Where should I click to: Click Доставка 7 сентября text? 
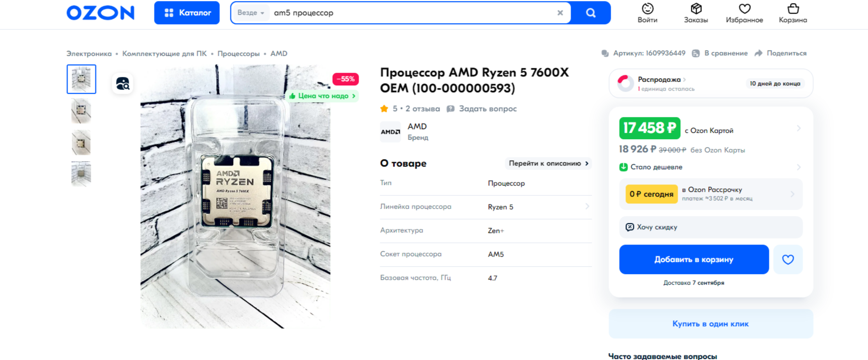[x=693, y=283]
